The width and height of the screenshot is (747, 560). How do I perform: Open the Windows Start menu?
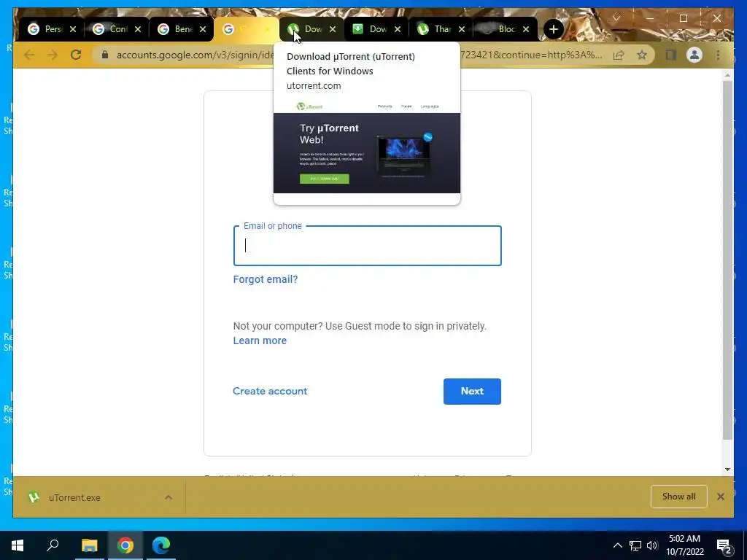pos(18,545)
